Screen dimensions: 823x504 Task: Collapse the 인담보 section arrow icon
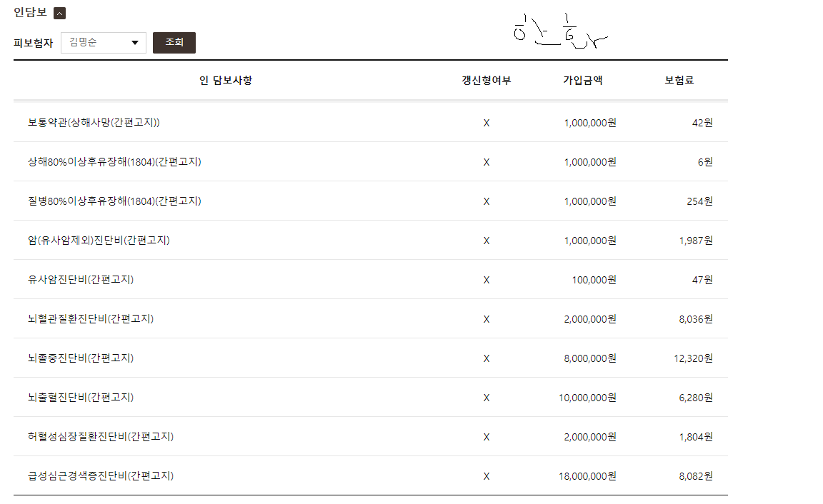click(x=60, y=13)
